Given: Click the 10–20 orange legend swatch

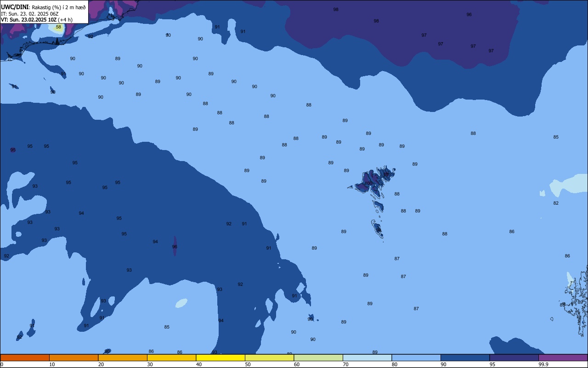Looking at the screenshot, I should pos(73,357).
